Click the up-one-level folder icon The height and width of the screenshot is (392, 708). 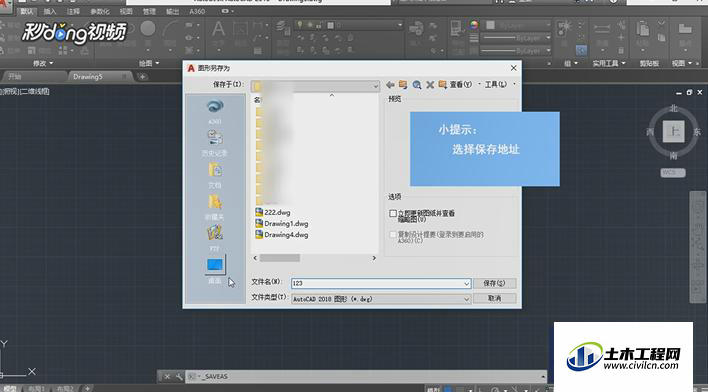(403, 84)
